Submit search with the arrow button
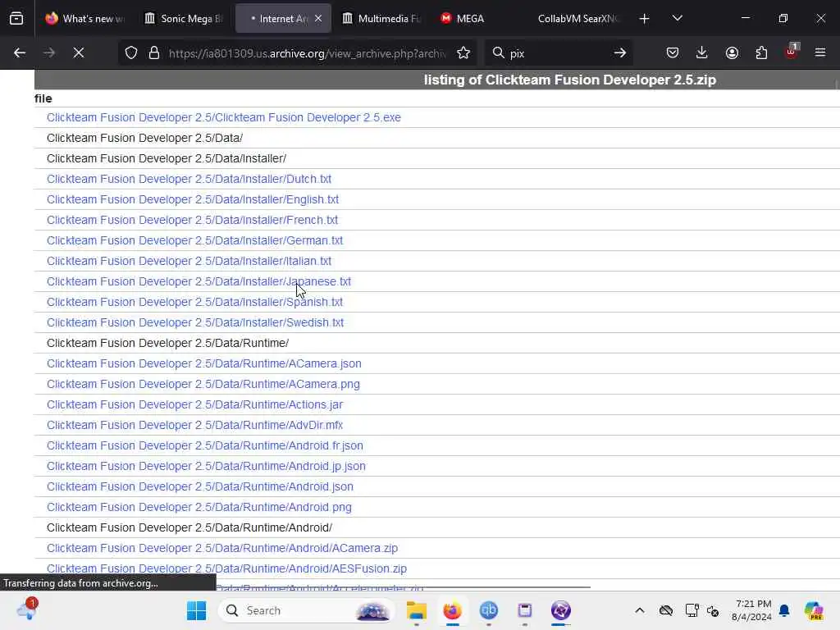This screenshot has height=630, width=840. pos(620,52)
